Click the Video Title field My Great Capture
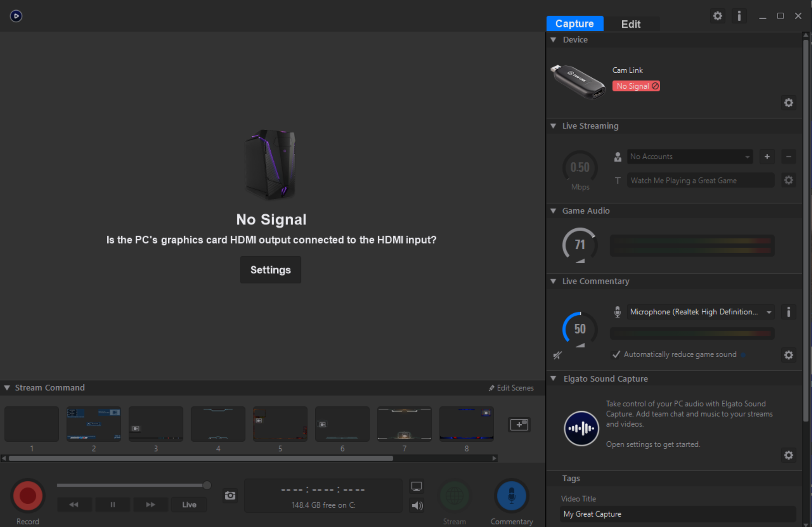Image resolution: width=812 pixels, height=527 pixels. (x=678, y=514)
